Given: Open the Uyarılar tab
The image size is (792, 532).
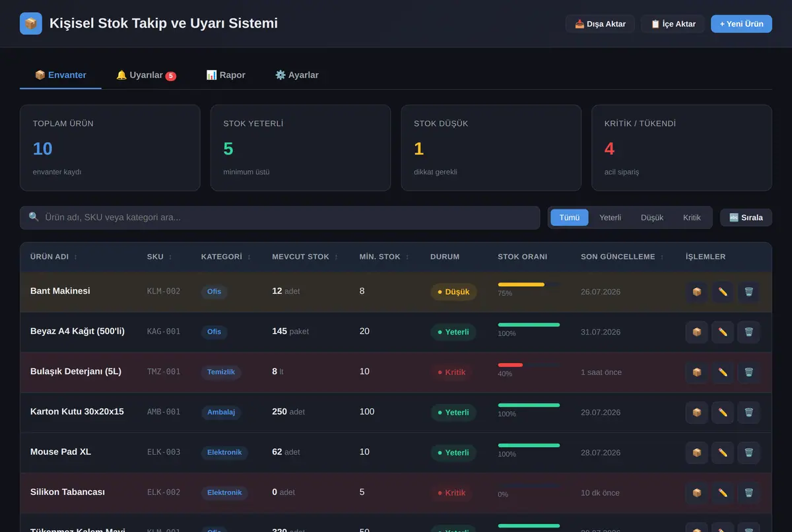Looking at the screenshot, I should [x=146, y=75].
